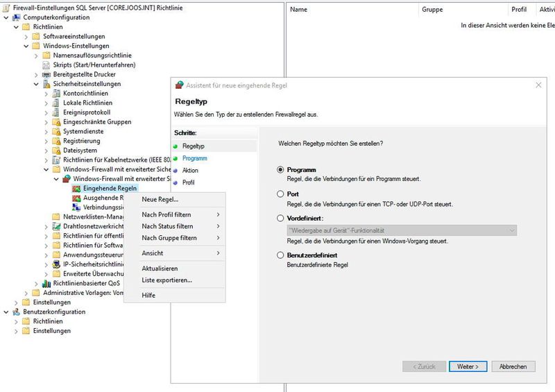The width and height of the screenshot is (555, 392).
Task: Collapse the Computerkonfiguration node
Action: point(6,17)
